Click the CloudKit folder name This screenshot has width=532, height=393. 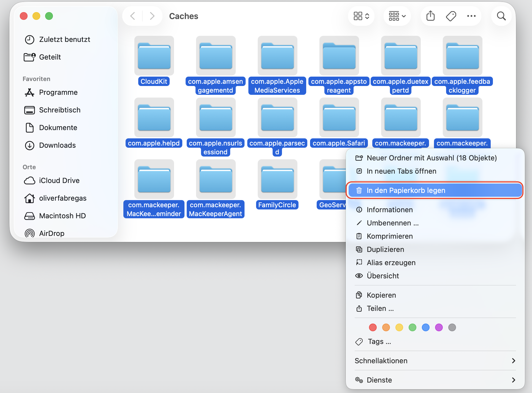click(x=154, y=81)
